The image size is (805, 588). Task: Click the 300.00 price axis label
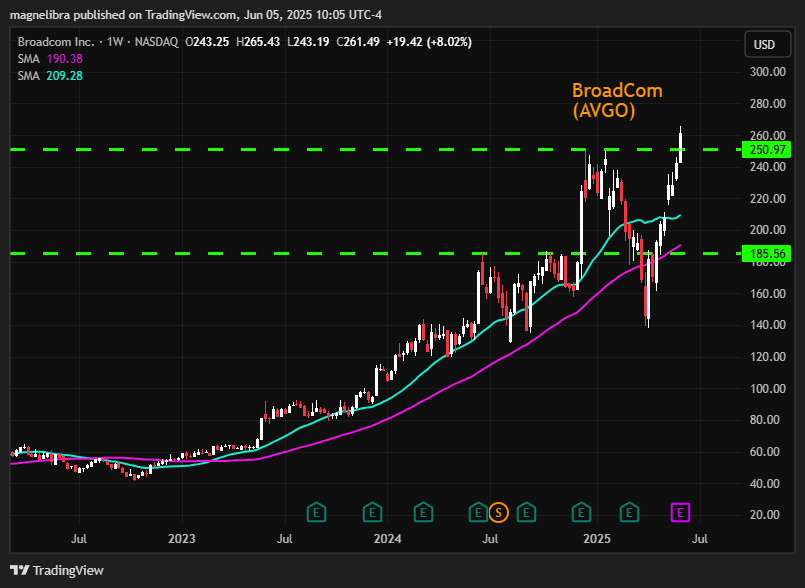768,72
